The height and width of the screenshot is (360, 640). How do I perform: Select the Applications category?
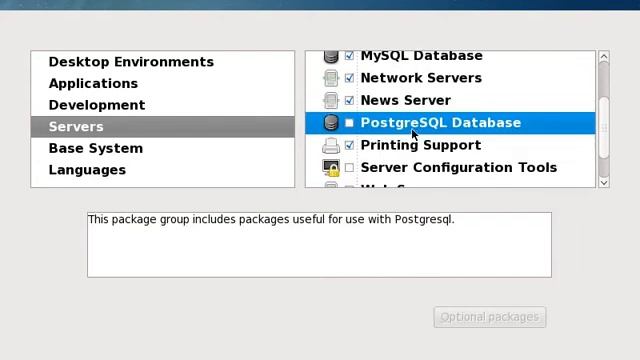click(162, 84)
